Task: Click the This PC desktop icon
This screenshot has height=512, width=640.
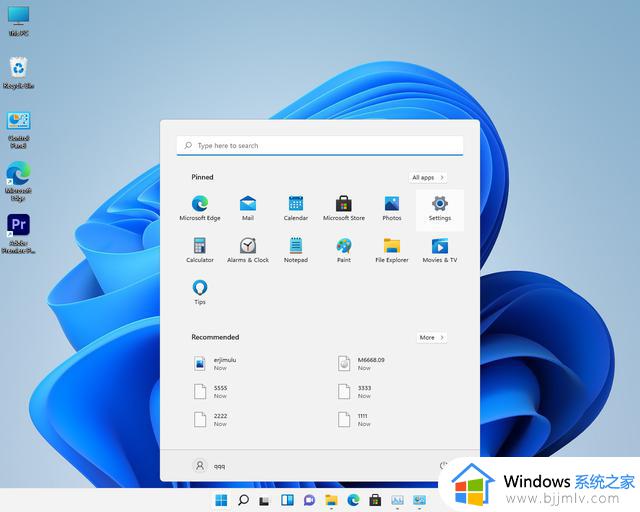Action: [x=18, y=21]
